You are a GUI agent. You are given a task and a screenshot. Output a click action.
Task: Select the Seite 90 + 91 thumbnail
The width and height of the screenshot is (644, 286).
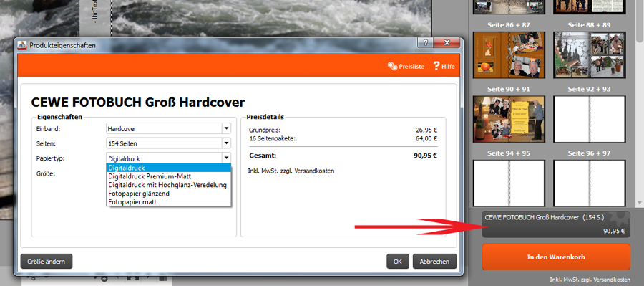click(x=509, y=119)
